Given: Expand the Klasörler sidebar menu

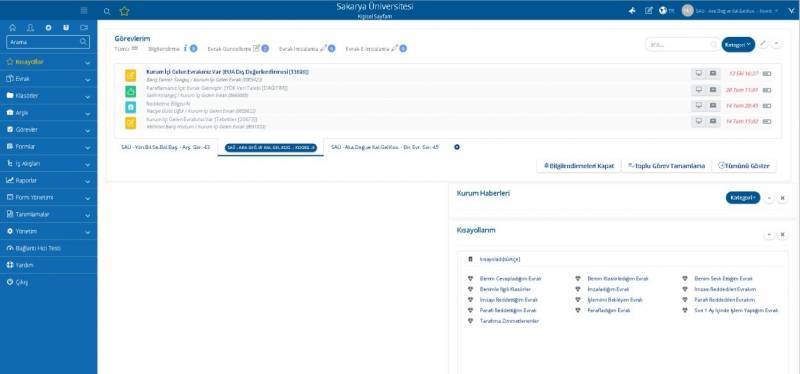Looking at the screenshot, I should tap(48, 96).
